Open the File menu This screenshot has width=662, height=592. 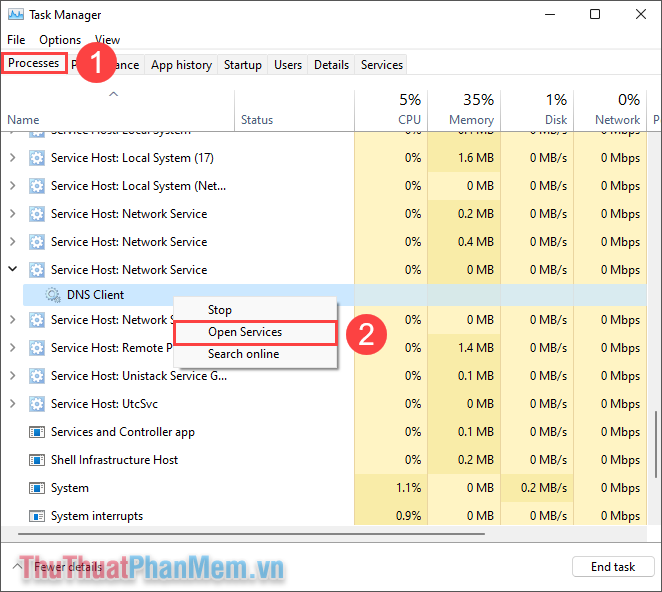click(x=16, y=40)
